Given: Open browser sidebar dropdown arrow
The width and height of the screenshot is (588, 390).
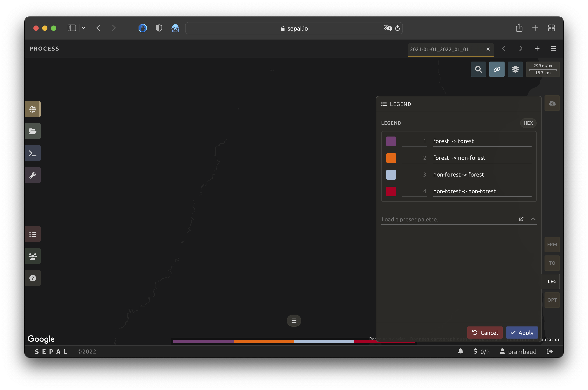Looking at the screenshot, I should pos(83,28).
